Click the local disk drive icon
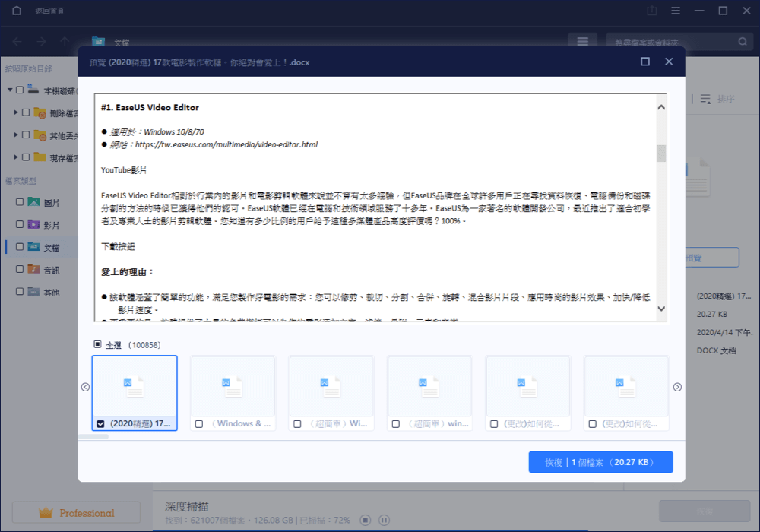This screenshot has height=532, width=760. pyautogui.click(x=33, y=89)
